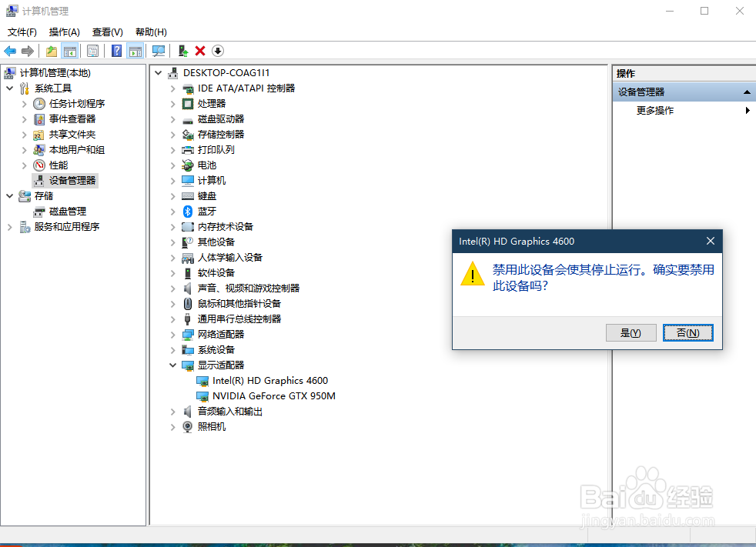Image resolution: width=756 pixels, height=547 pixels.
Task: Collapse the DESKTOP-COAG1I1 root node
Action: tap(158, 73)
